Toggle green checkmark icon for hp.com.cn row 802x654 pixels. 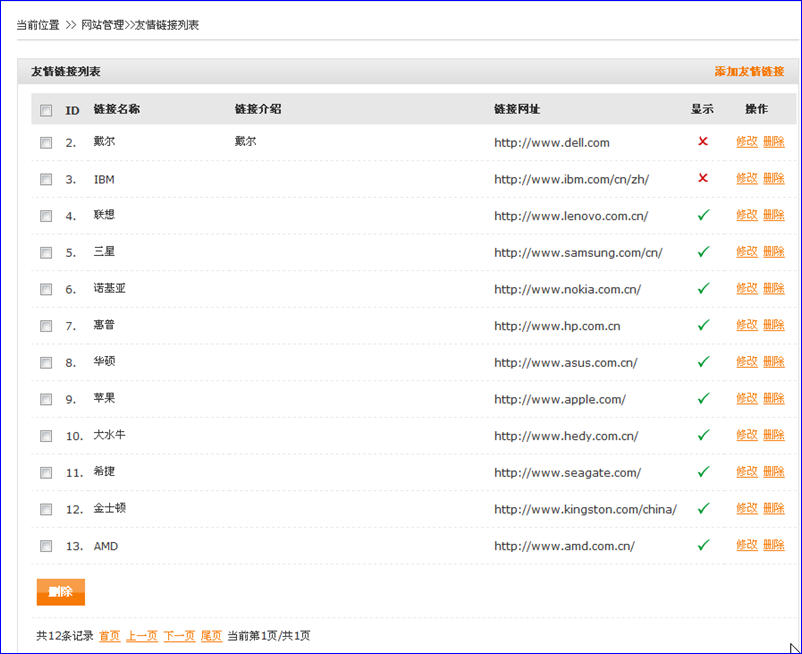click(704, 325)
